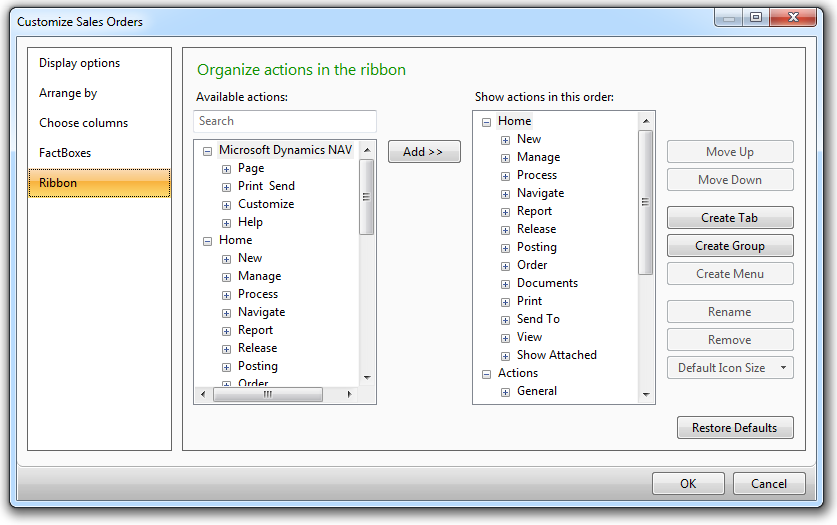Expand the View group
Viewport: 837px width, 525px height.
point(505,338)
